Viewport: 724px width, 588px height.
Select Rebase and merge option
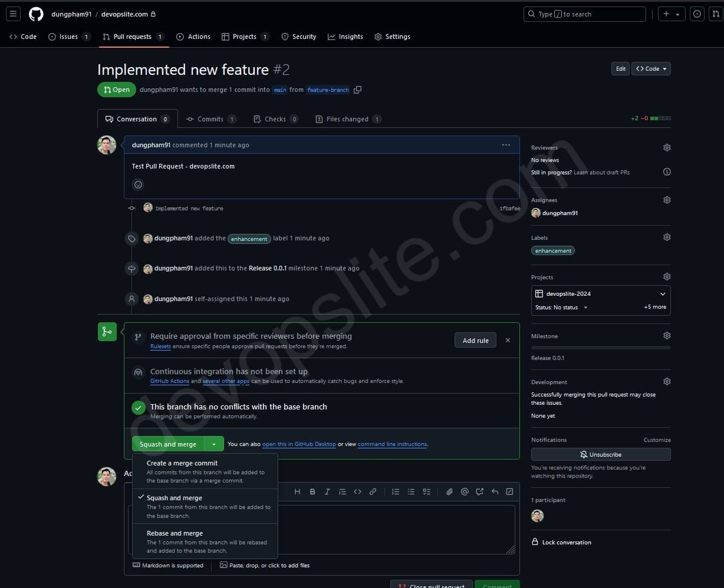tap(205, 541)
